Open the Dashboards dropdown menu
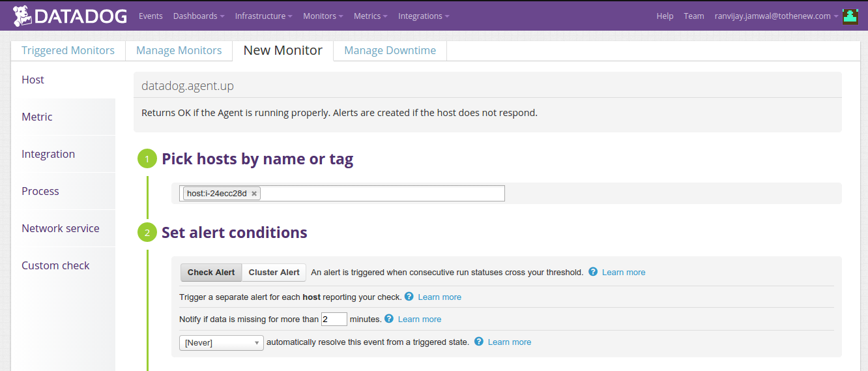The image size is (868, 371). [x=199, y=16]
